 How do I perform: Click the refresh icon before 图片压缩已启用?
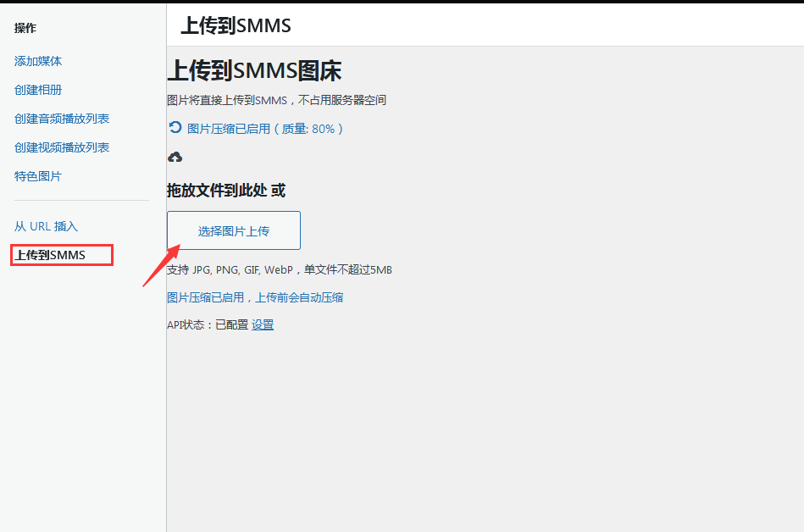[175, 128]
